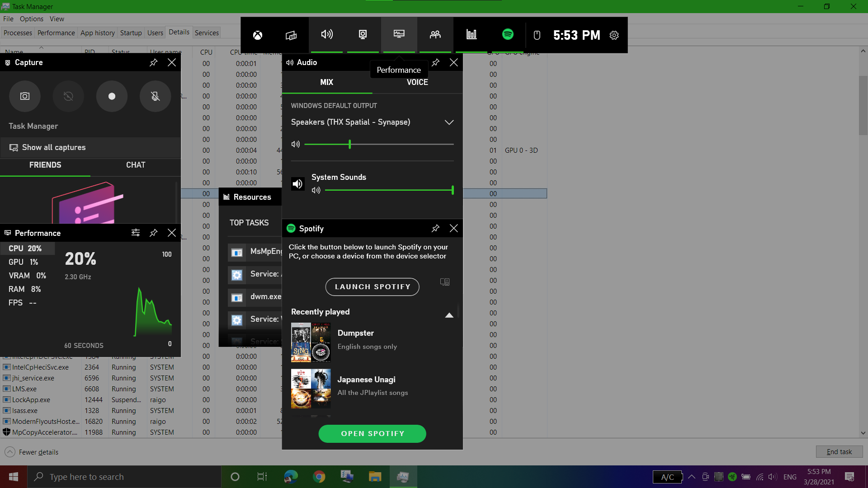Toggle the Audio widget from Game Bar toolbar
This screenshot has width=868, height=488.
[327, 35]
